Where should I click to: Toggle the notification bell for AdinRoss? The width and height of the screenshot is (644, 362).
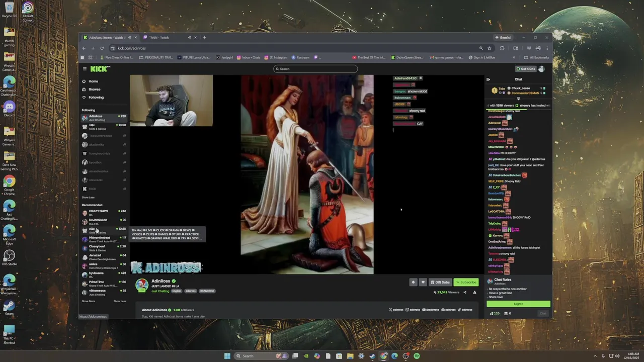click(414, 282)
